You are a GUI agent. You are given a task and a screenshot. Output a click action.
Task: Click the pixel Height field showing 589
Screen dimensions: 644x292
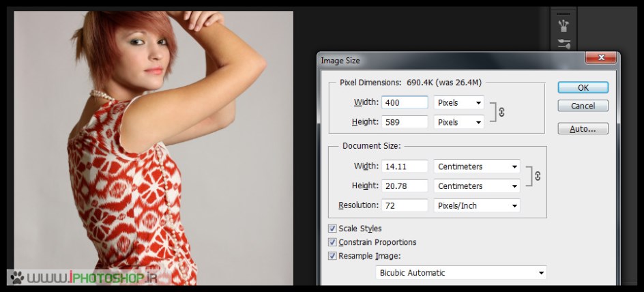click(405, 122)
